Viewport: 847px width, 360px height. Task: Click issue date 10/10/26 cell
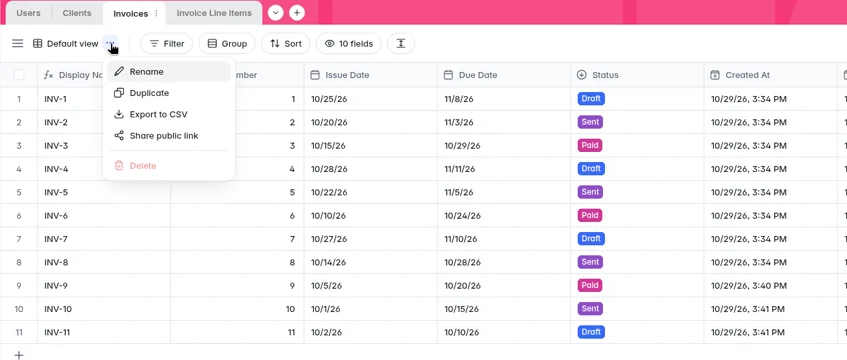tap(371, 216)
